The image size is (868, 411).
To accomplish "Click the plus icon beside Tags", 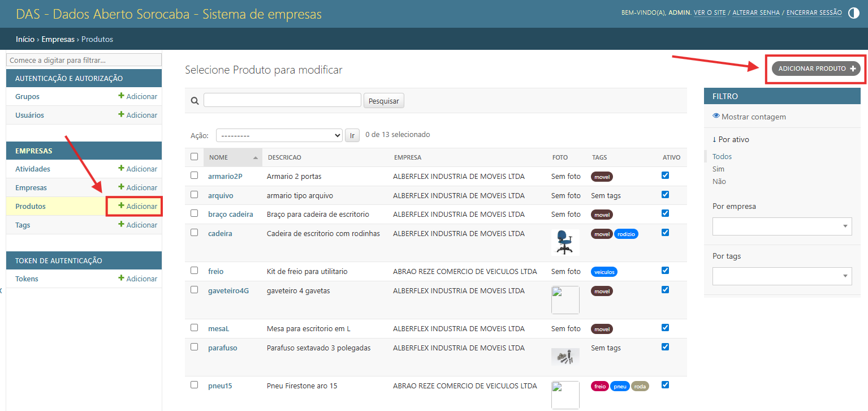I will pyautogui.click(x=121, y=225).
